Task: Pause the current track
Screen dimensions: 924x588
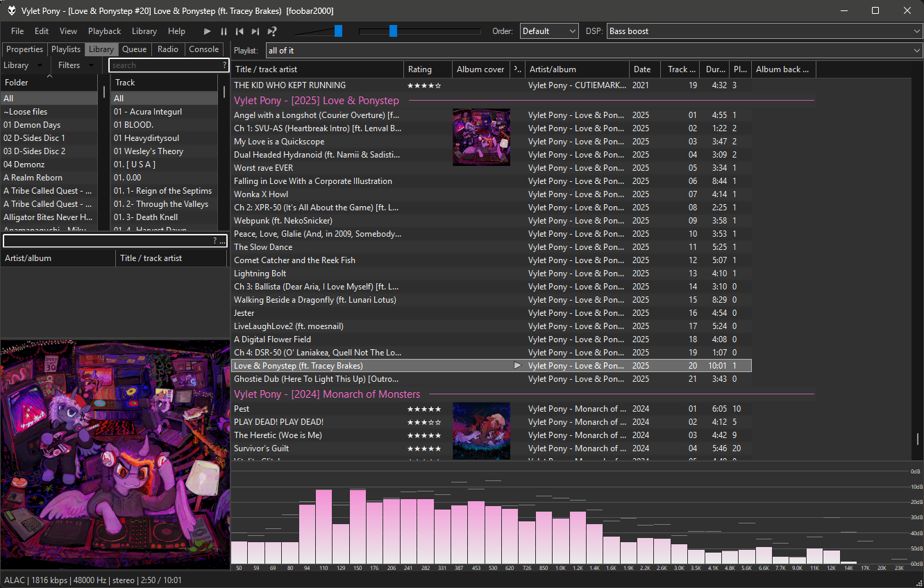Action: [224, 31]
